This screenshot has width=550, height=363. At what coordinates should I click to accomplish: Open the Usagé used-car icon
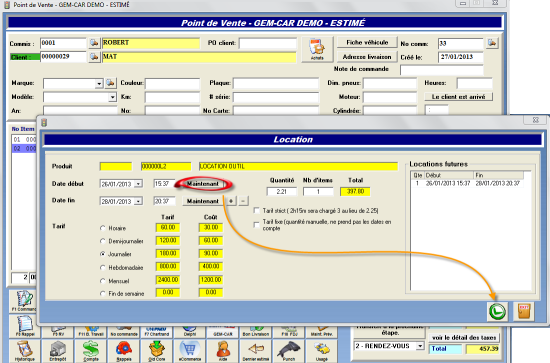pos(322,351)
